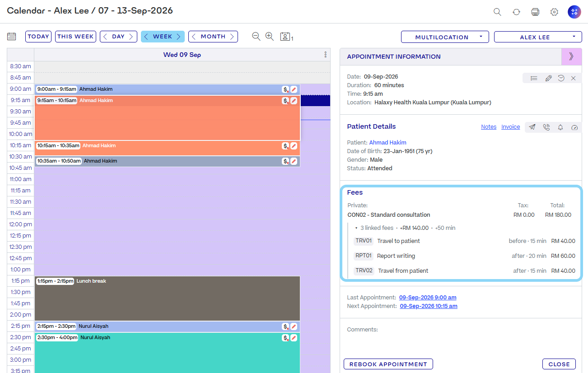Collapse the appointment information panel
Screen dimensions: 588x373
click(571, 56)
